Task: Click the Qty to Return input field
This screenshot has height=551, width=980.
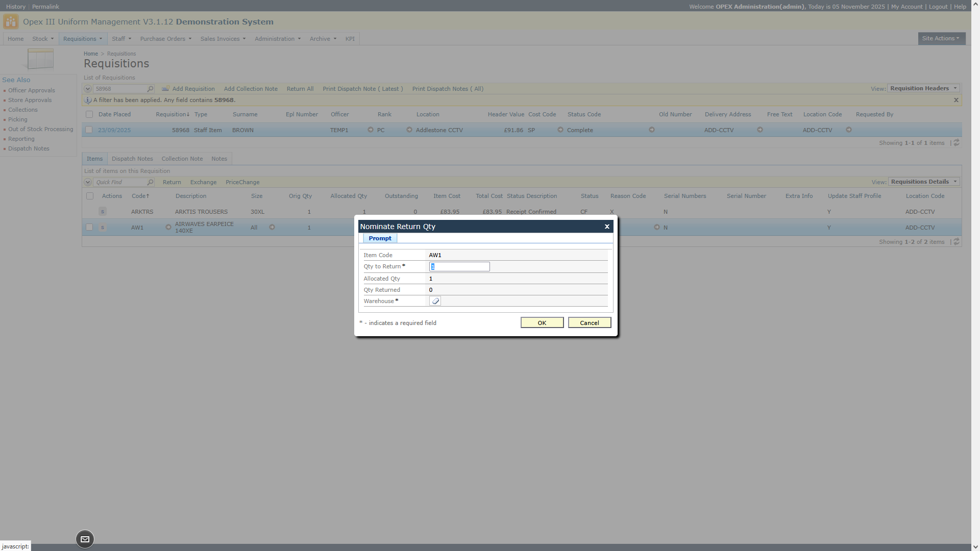Action: 459,267
